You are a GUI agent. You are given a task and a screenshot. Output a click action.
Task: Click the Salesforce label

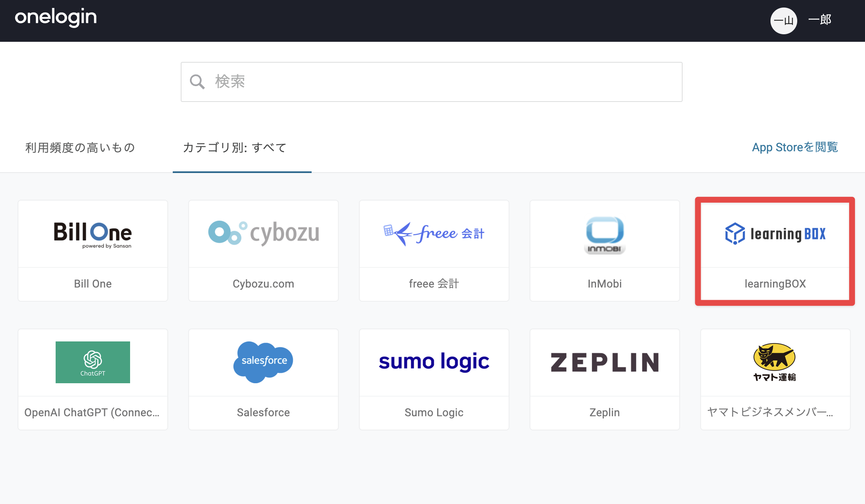(264, 412)
